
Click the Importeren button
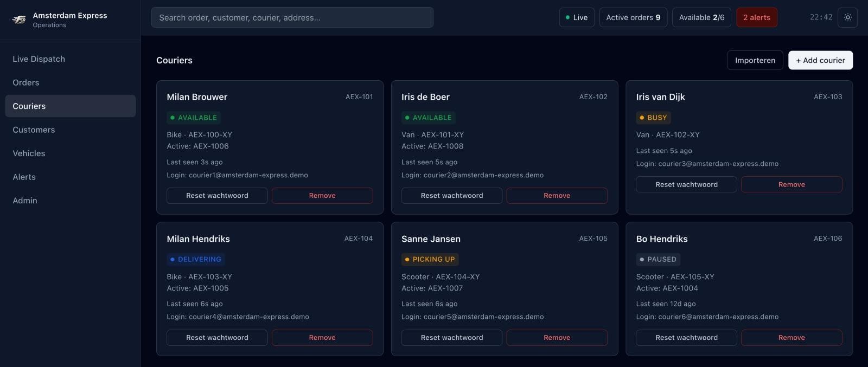[755, 60]
